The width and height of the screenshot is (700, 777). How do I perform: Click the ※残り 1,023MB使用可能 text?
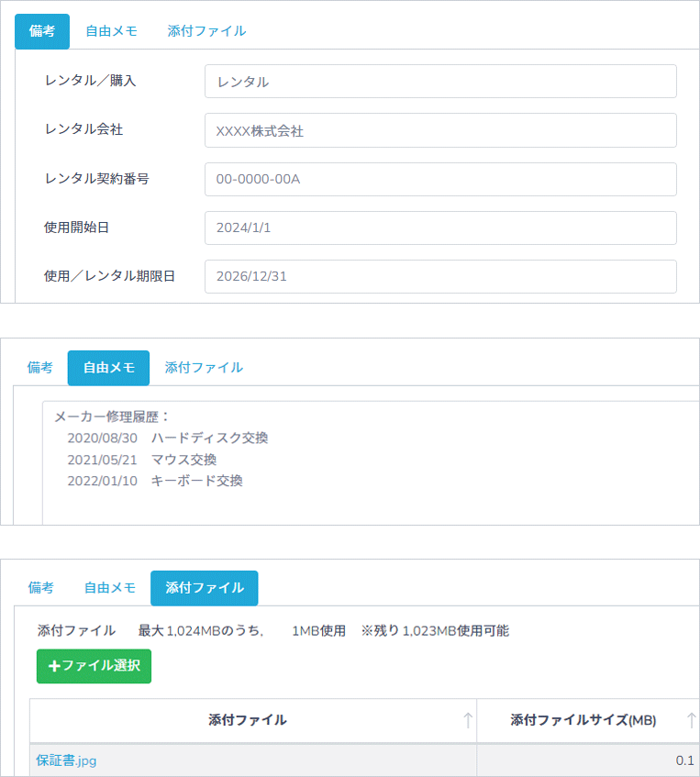click(x=435, y=631)
